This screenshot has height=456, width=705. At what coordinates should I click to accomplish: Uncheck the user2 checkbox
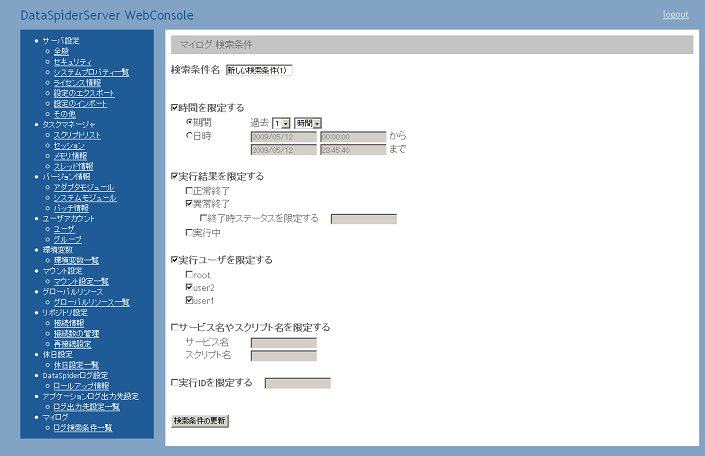(189, 287)
